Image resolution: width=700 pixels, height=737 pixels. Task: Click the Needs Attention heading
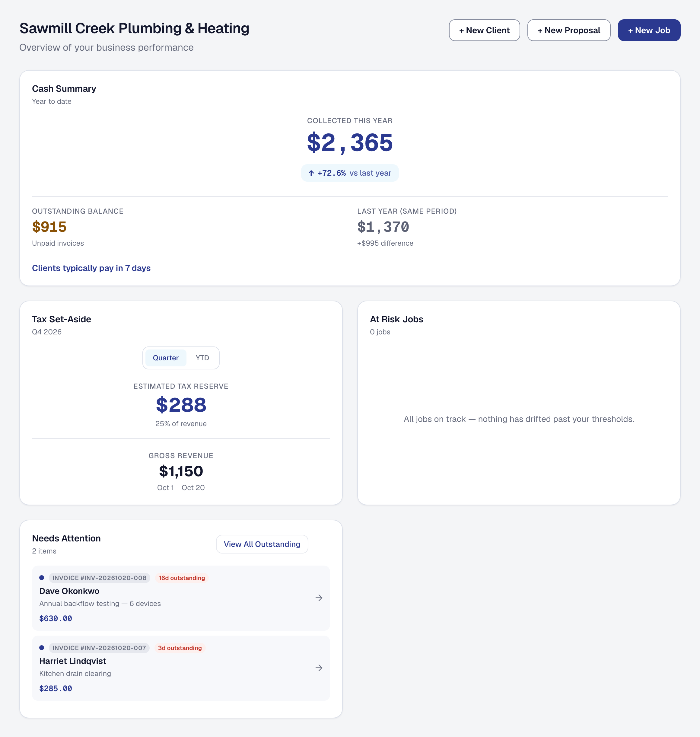pos(66,538)
